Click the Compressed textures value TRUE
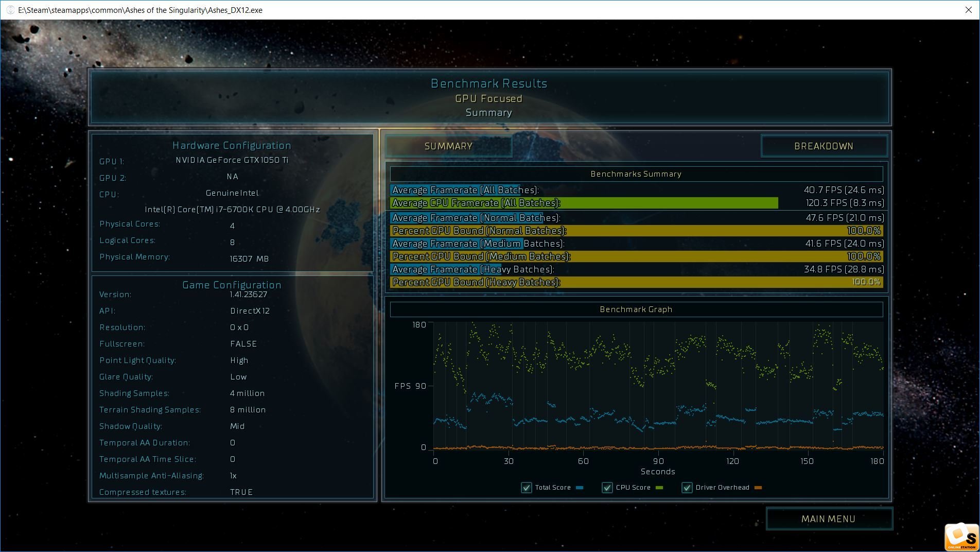 [x=241, y=492]
